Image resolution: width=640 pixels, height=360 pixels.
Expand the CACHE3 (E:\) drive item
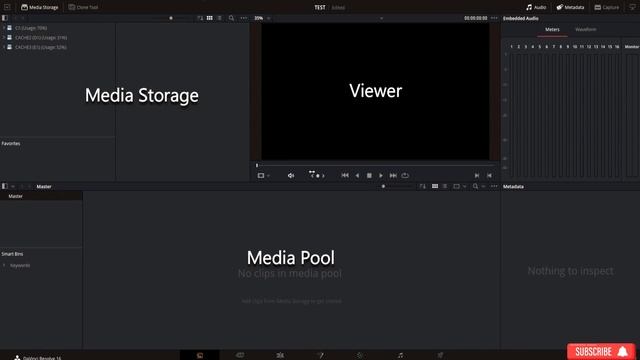(x=4, y=47)
